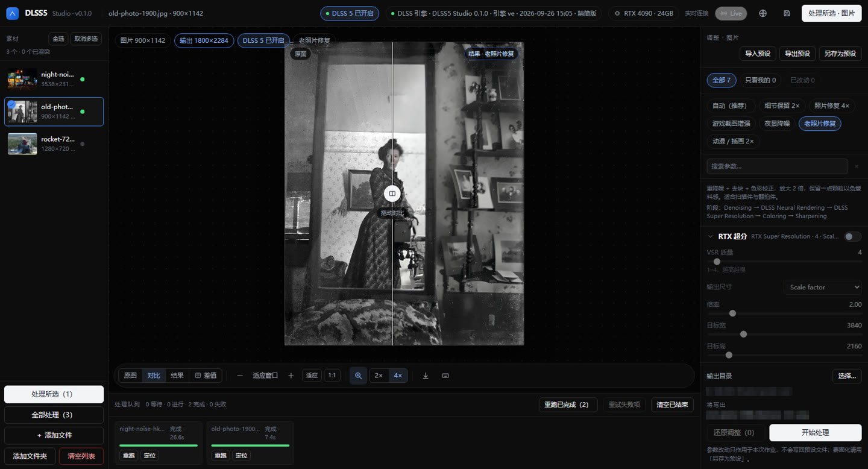This screenshot has height=469, width=868.
Task: Click the 清空列表 clear list button
Action: pos(81,456)
